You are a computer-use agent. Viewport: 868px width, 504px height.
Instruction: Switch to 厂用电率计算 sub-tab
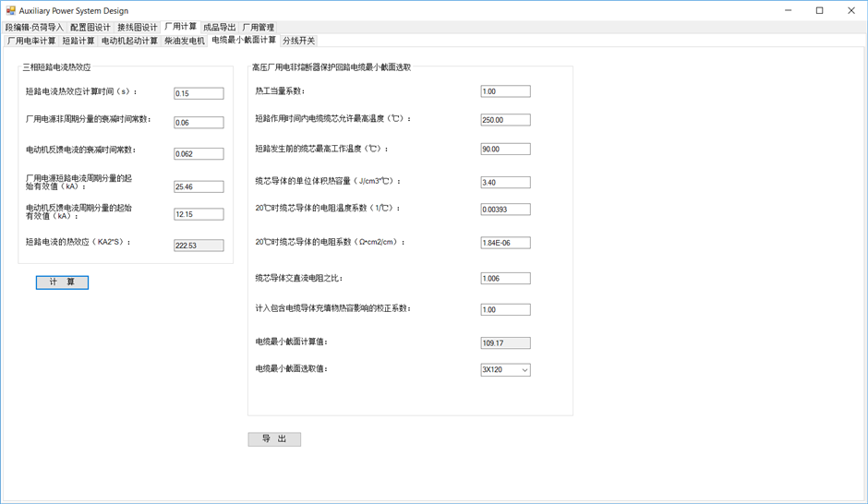point(31,41)
